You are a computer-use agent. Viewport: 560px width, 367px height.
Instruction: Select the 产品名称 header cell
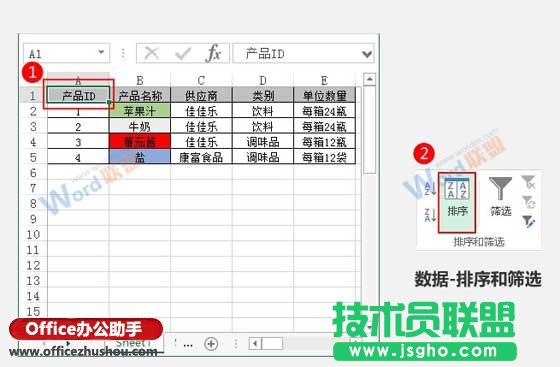click(x=140, y=96)
